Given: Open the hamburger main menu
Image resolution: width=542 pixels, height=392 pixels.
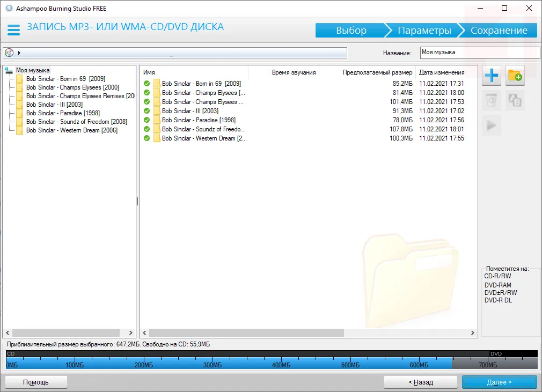Looking at the screenshot, I should (x=14, y=29).
